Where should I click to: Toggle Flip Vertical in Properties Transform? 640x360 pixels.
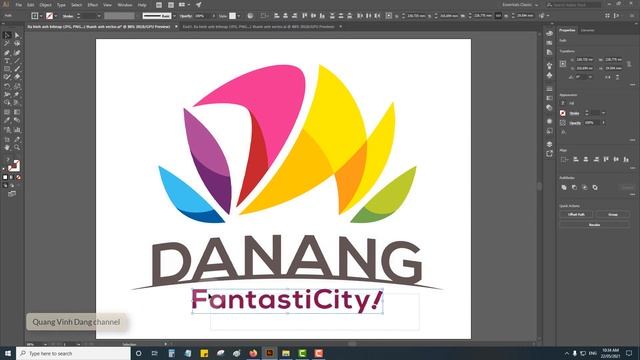(x=618, y=77)
